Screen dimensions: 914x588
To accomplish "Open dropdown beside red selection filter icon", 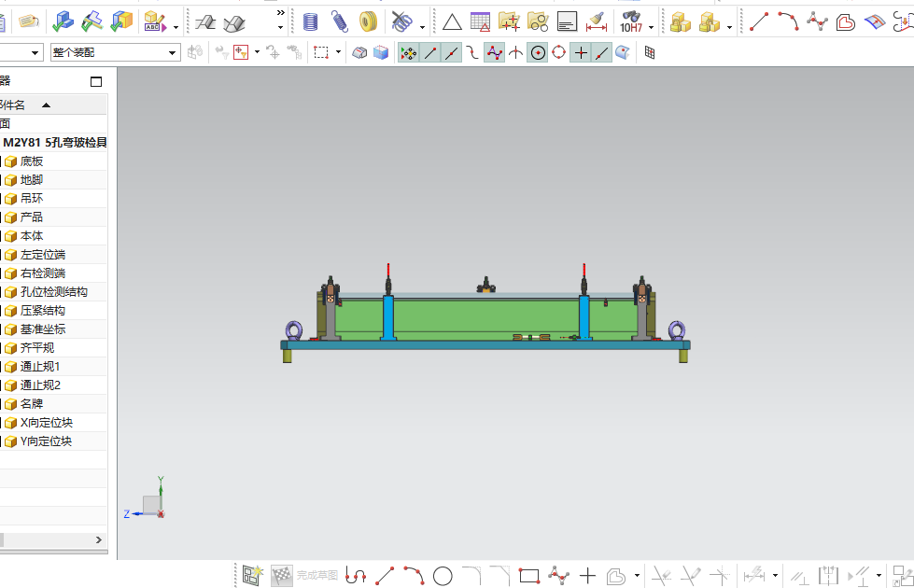I will [x=257, y=52].
